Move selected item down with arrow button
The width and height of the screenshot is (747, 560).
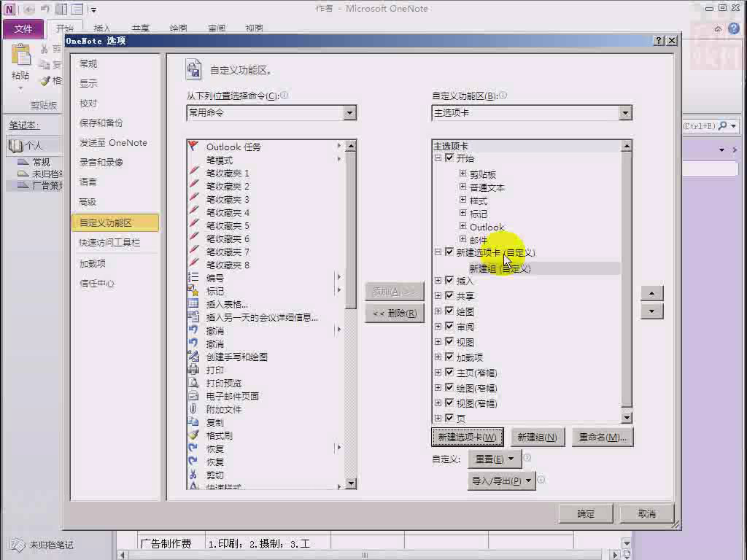[651, 311]
